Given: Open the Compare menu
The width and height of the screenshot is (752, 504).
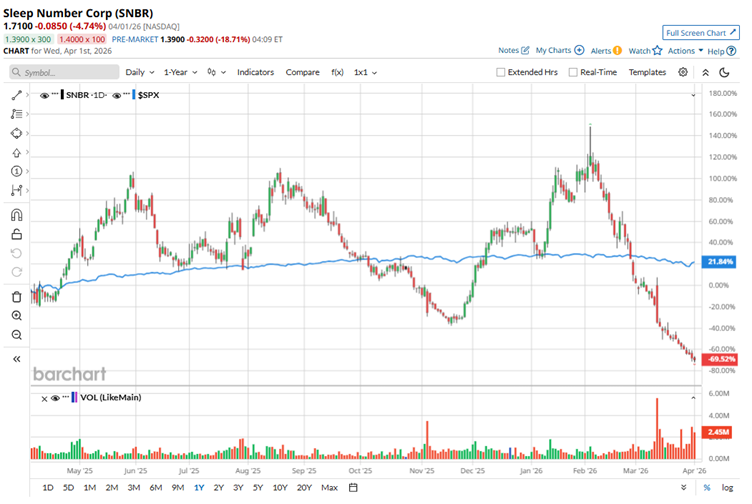Looking at the screenshot, I should [x=302, y=72].
